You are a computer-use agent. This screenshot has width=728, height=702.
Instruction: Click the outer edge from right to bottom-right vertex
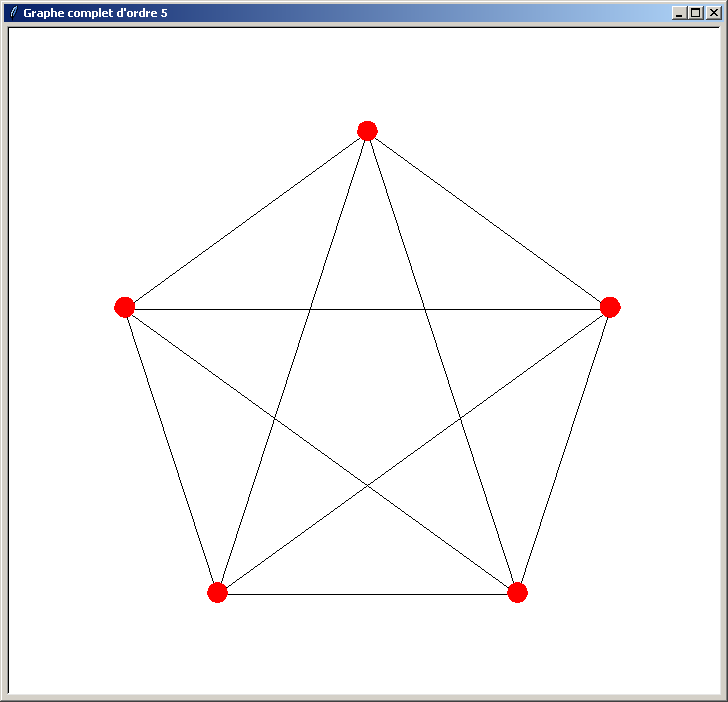click(564, 450)
